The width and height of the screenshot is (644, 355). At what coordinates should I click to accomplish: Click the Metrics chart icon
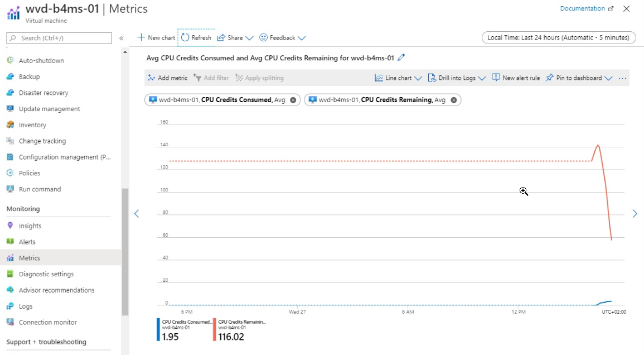click(10, 257)
